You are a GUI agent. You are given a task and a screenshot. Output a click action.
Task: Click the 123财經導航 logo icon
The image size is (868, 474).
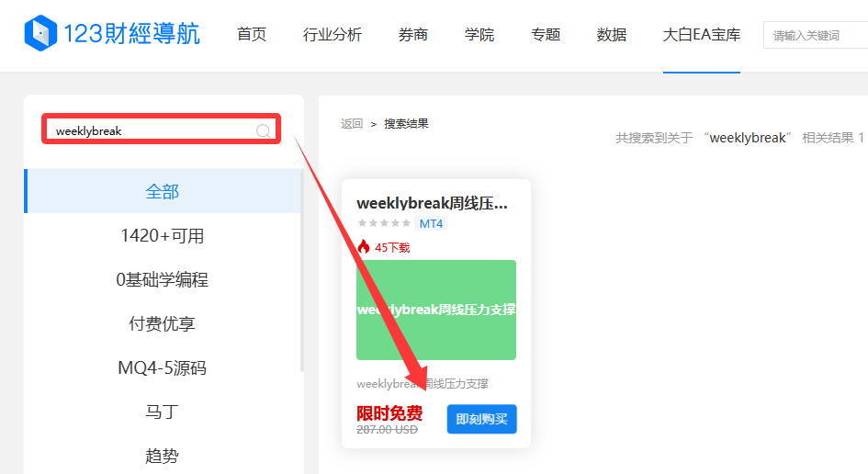pyautogui.click(x=39, y=34)
